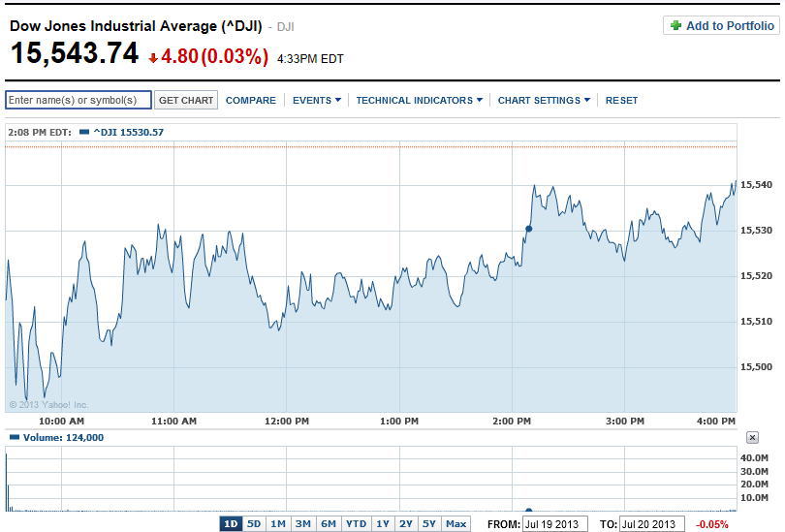
Task: Click the blue ^DJI series legend marker
Action: pyautogui.click(x=84, y=132)
